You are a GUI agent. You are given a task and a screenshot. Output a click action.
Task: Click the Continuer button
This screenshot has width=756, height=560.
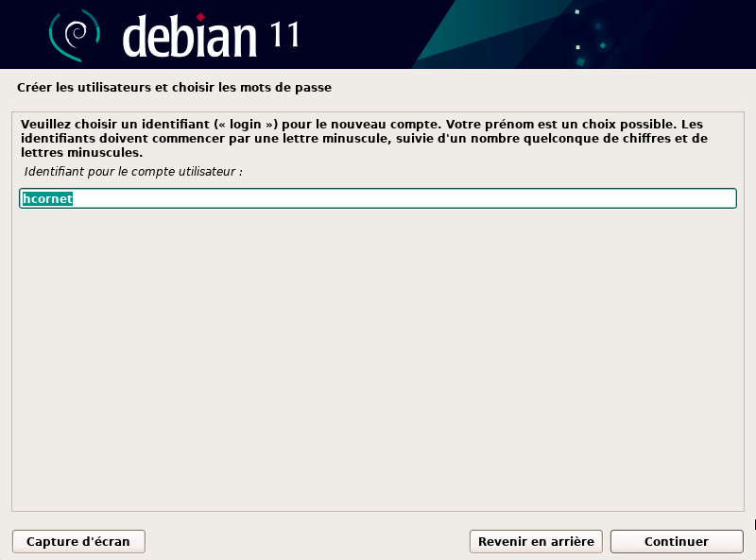pos(677,542)
